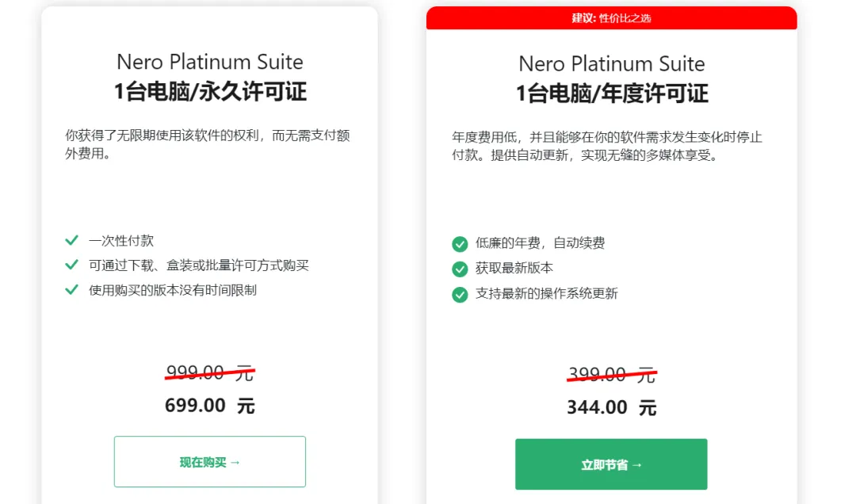Select the 1台电脑/永久许可证 heading
Screen dimensions: 856x504
click(210, 92)
